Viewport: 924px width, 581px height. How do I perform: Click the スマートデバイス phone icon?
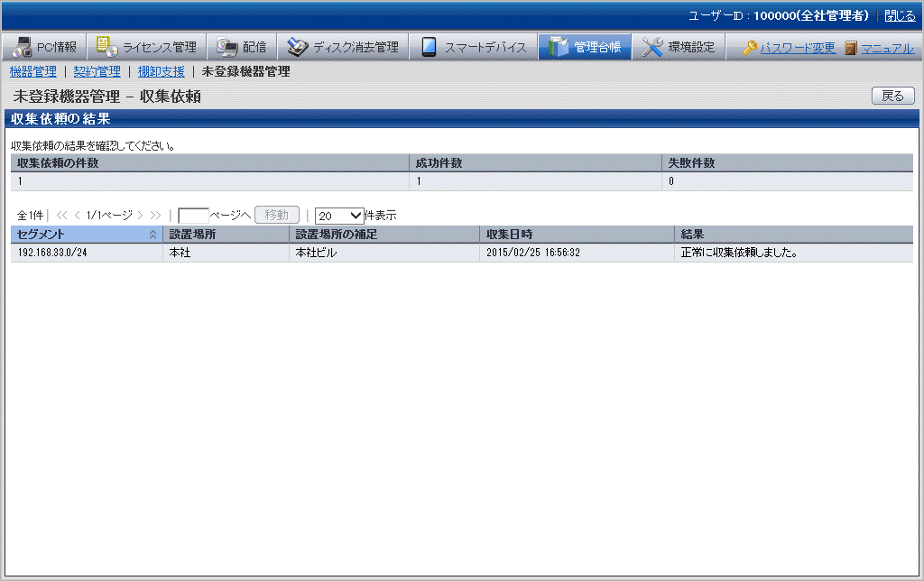click(429, 47)
